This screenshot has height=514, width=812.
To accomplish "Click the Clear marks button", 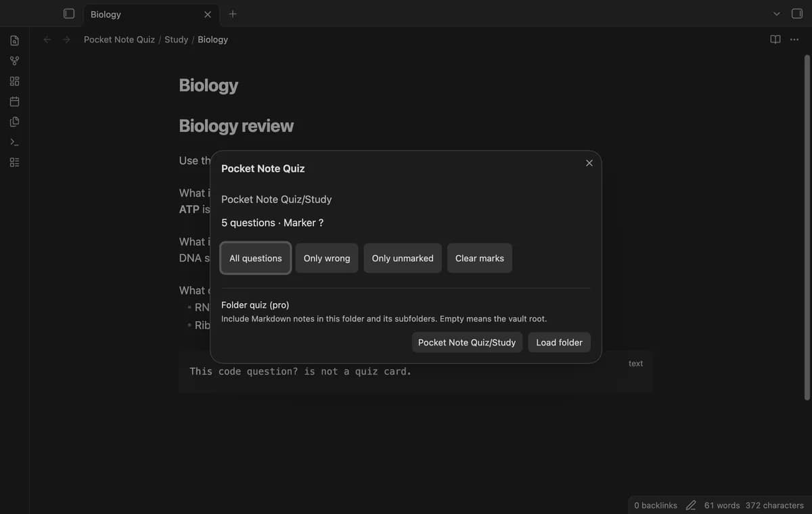I will (480, 258).
